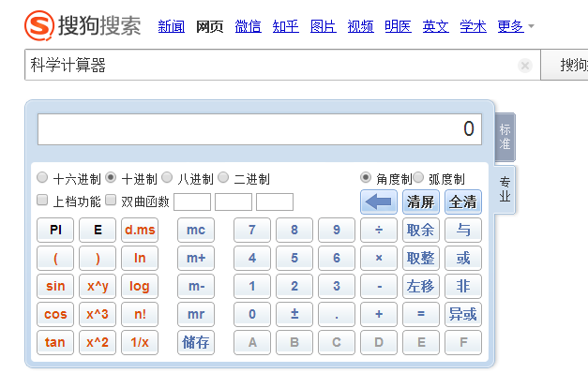Viewport: 588px width, 388px height.
Task: Click the 取余 modulo button
Action: click(x=421, y=230)
